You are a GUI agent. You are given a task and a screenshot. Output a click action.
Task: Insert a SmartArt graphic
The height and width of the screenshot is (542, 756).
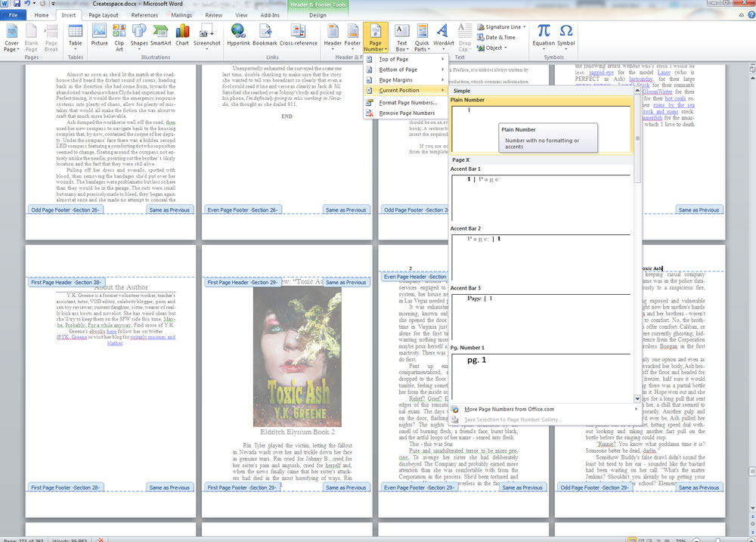click(160, 35)
